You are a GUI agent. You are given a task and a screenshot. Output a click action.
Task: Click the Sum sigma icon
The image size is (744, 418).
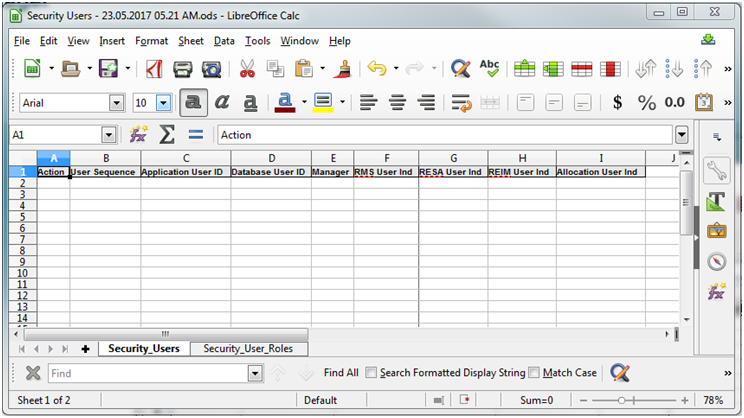tap(167, 135)
